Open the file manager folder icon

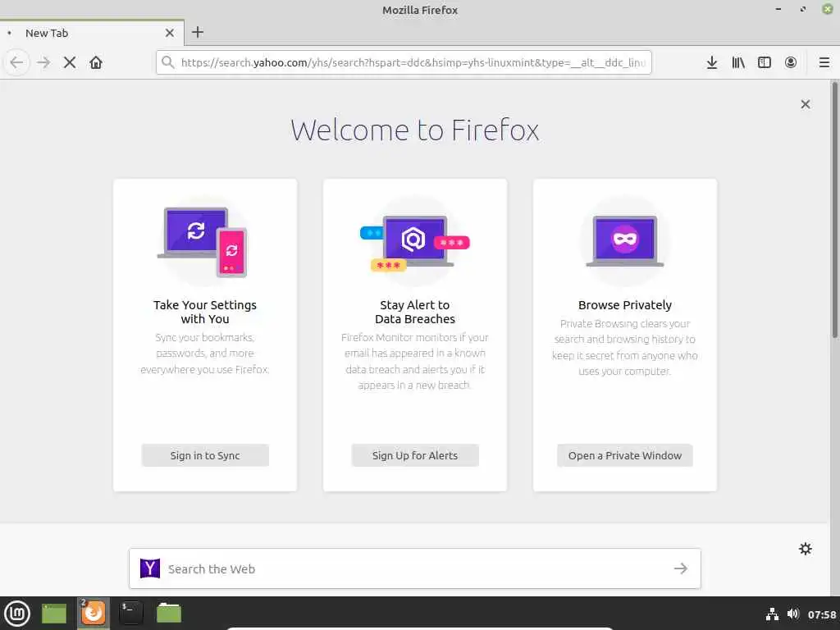[169, 614]
